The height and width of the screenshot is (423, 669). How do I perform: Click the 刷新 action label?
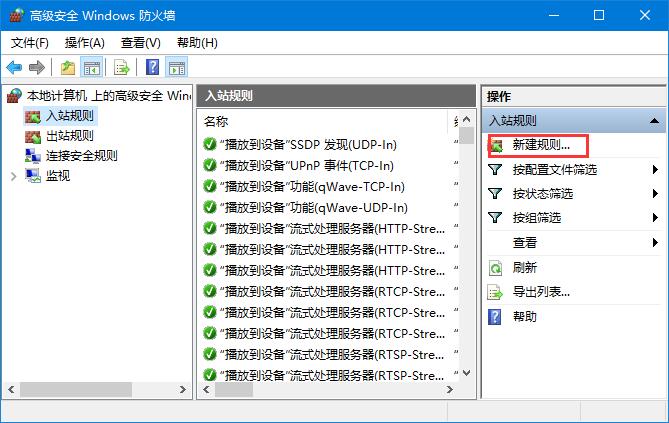(x=524, y=268)
